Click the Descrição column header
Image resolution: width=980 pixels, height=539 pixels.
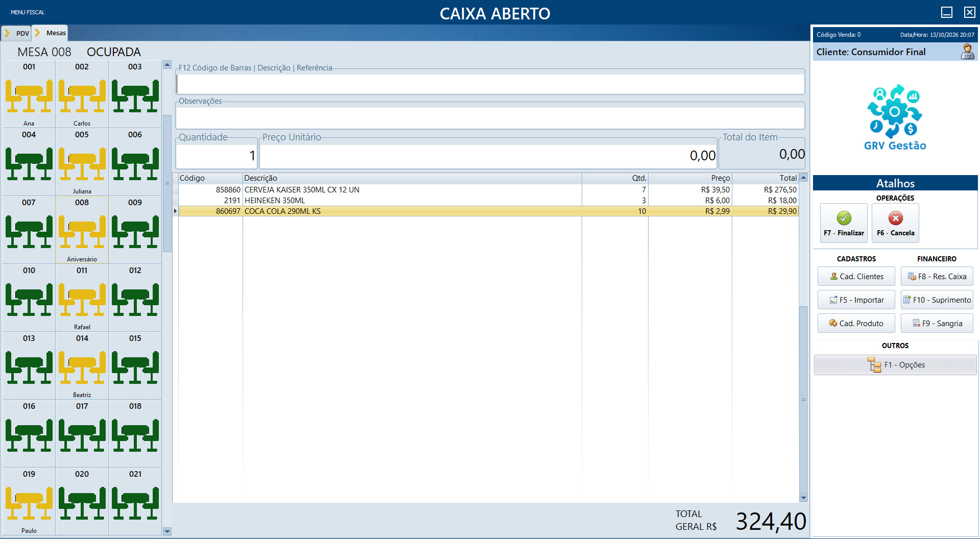412,178
